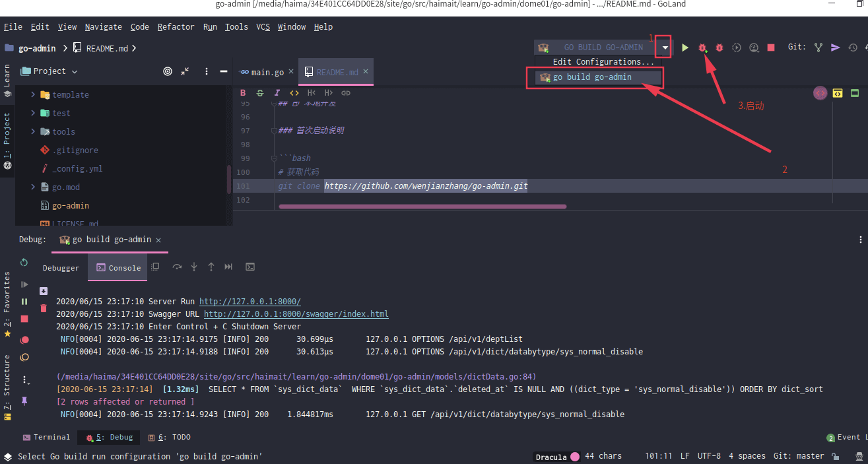Open evaluate expression in debugger toolbar

(x=250, y=267)
